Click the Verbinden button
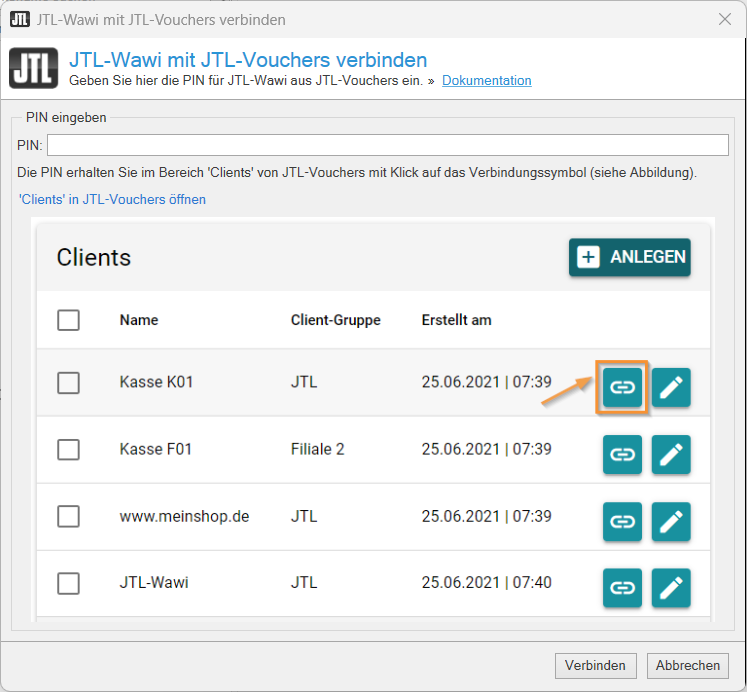Screen dimensions: 747x692 coord(595,665)
